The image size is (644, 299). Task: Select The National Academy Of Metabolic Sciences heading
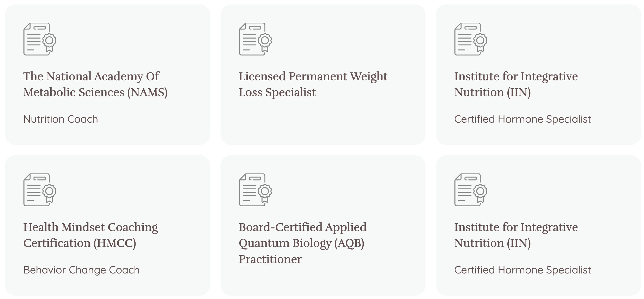coord(95,84)
